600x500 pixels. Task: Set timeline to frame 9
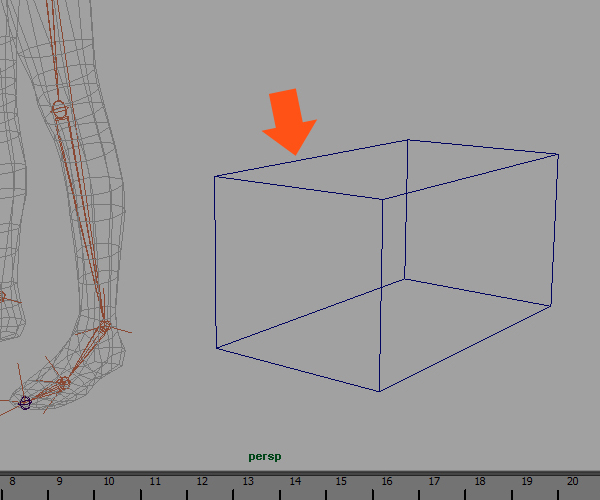coord(59,481)
